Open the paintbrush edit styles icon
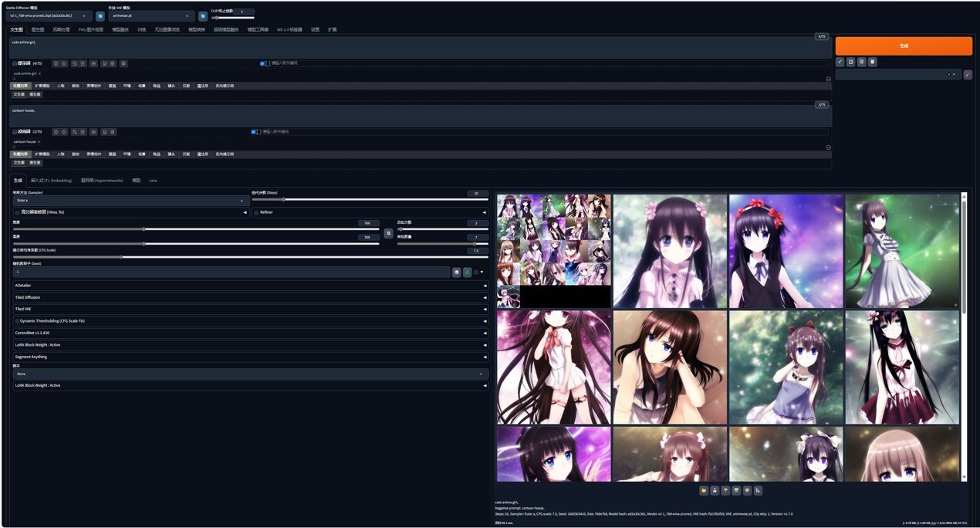Screen dimensions: 980x528 [x=968, y=75]
